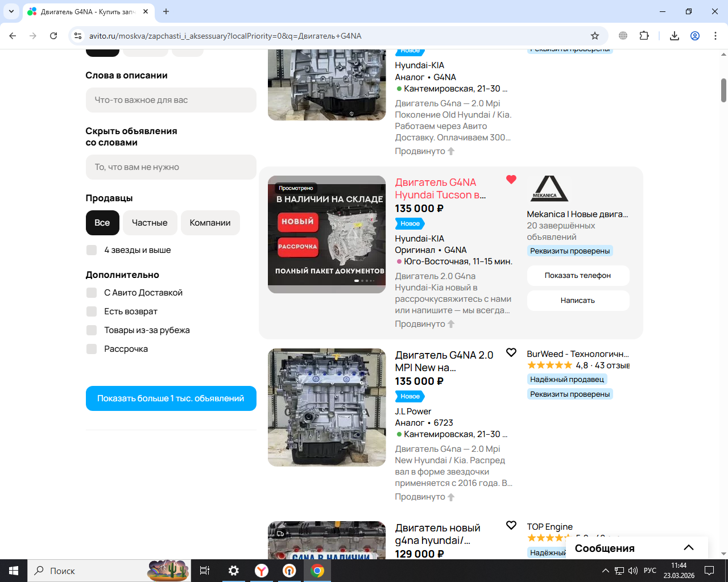Viewport: 728px width, 582px height.
Task: Click the Надёжный продавец badge for BurWeed
Action: [x=567, y=379]
